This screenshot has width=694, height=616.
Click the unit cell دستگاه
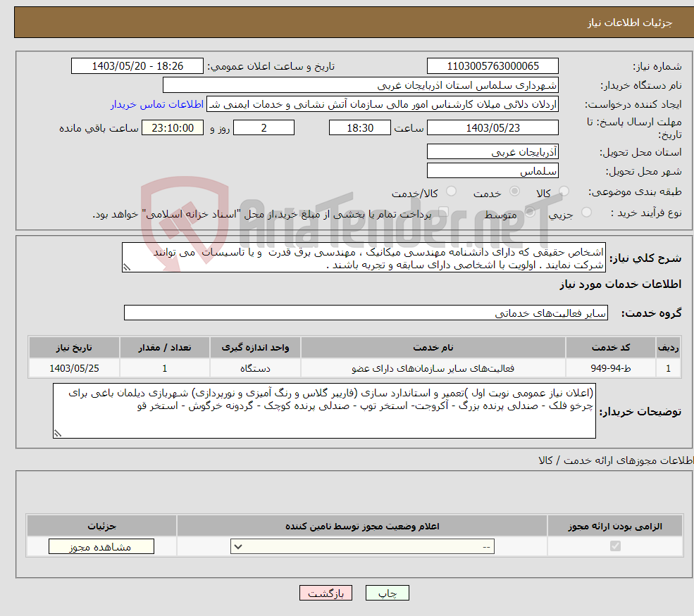tap(255, 368)
